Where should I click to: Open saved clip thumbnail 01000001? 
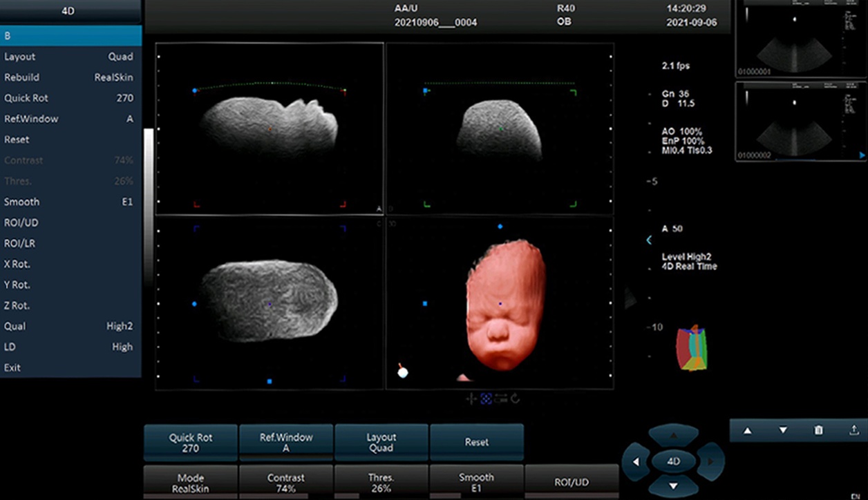tap(800, 39)
